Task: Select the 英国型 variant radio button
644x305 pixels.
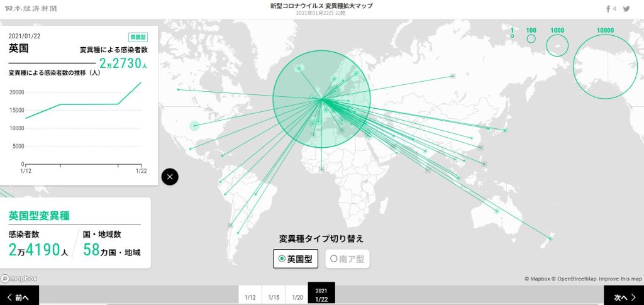Action: pyautogui.click(x=296, y=258)
